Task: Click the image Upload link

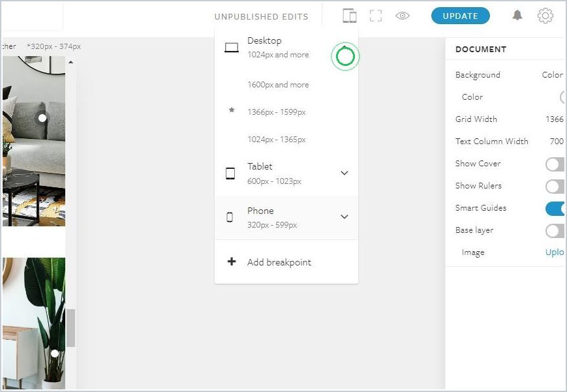Action: coord(555,252)
